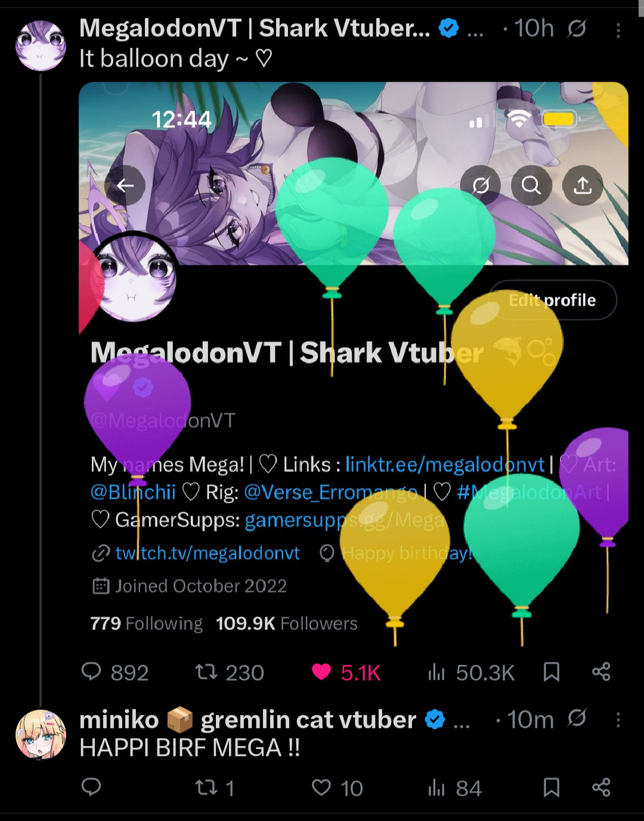Open MegalodonVT's profile avatar
This screenshot has height=821, width=644.
pos(41,45)
